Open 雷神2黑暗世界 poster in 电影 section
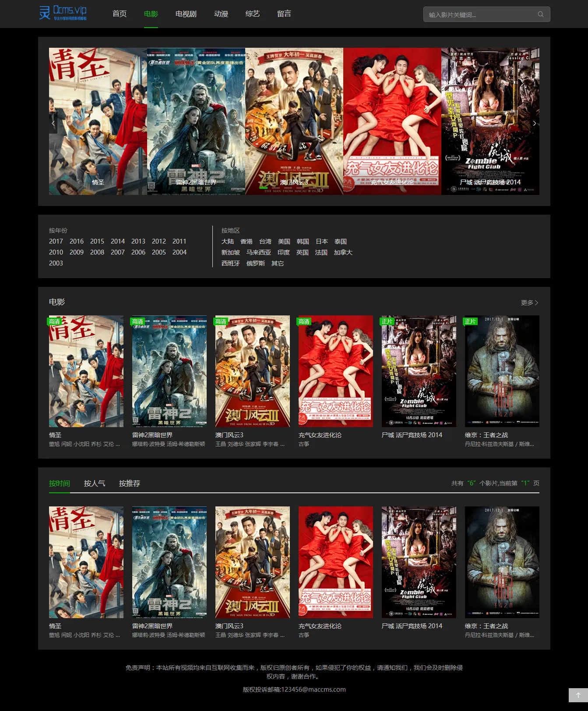The image size is (588, 711). click(x=169, y=371)
